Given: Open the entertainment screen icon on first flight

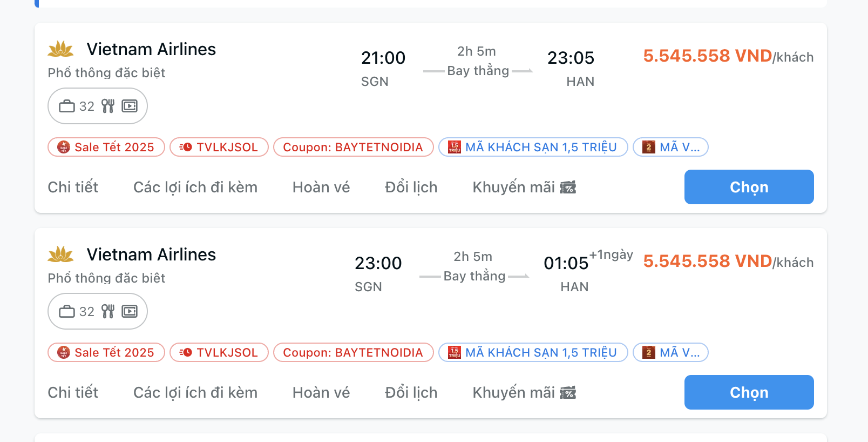Looking at the screenshot, I should 128,106.
